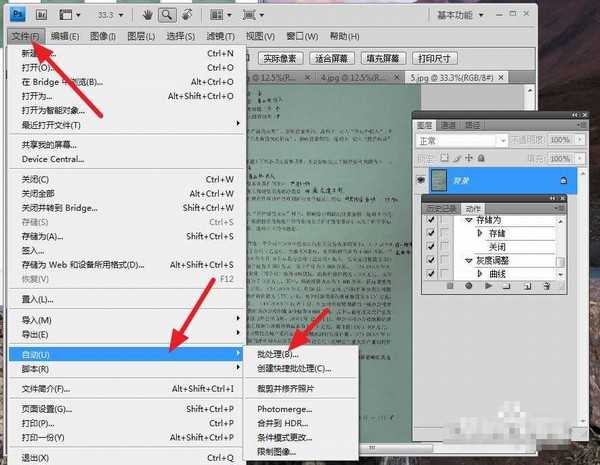Image resolution: width=600 pixels, height=465 pixels.
Task: Switch to the 历史记录 panel tab
Action: [x=442, y=209]
